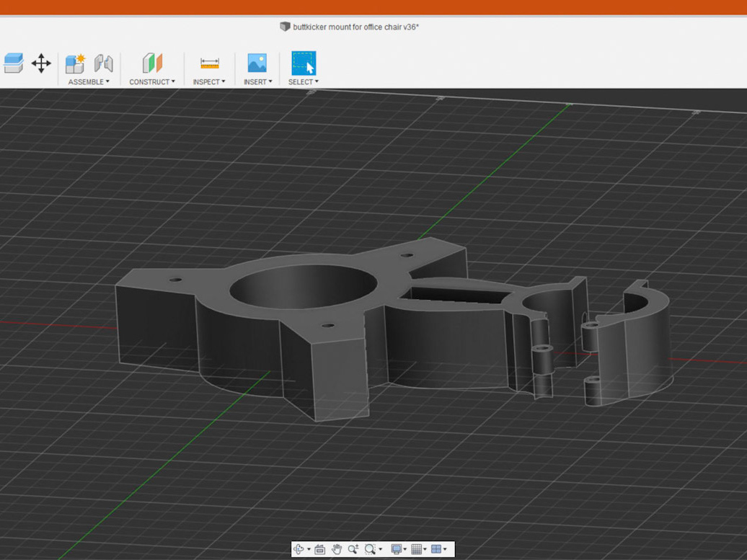The height and width of the screenshot is (560, 747).
Task: Activate the Measure ruler icon
Action: (210, 63)
